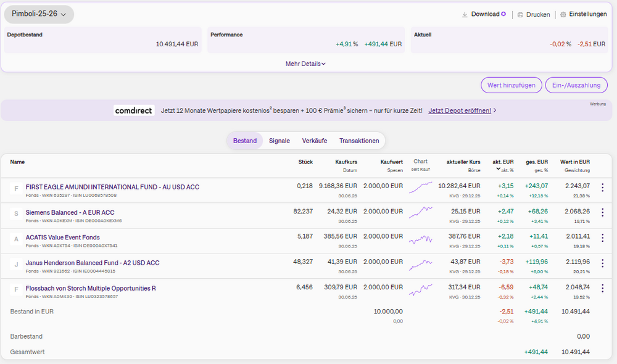Open three-dot menu for Flossbach von Storch row
The height and width of the screenshot is (364, 617).
click(x=602, y=288)
